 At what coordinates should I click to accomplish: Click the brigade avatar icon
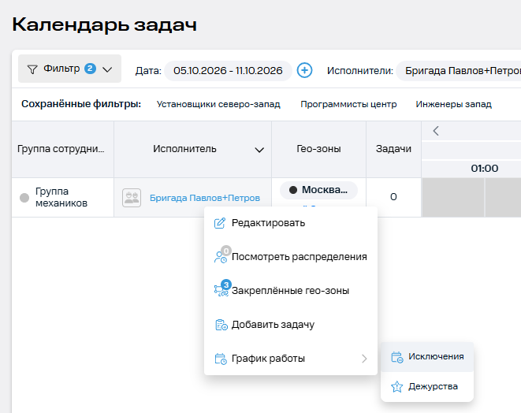pos(131,198)
